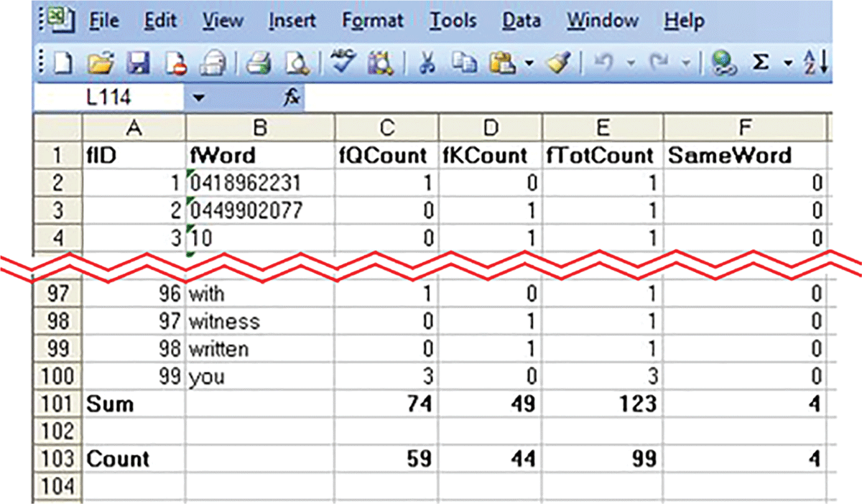Redo the last undone action

659,64
